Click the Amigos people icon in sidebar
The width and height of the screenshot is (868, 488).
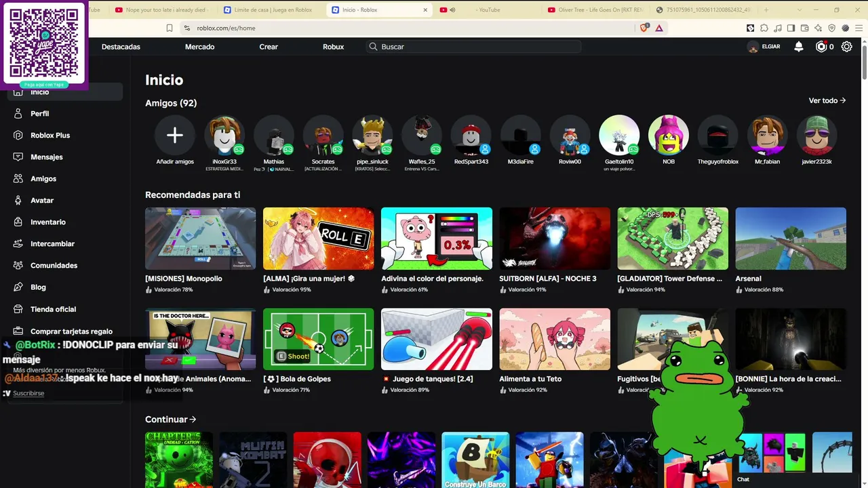tap(18, 178)
